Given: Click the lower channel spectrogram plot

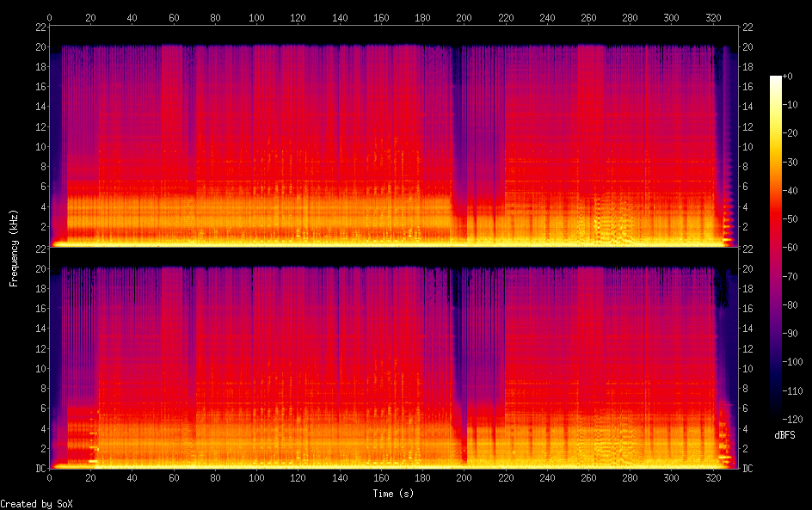Looking at the screenshot, I should coord(394,359).
